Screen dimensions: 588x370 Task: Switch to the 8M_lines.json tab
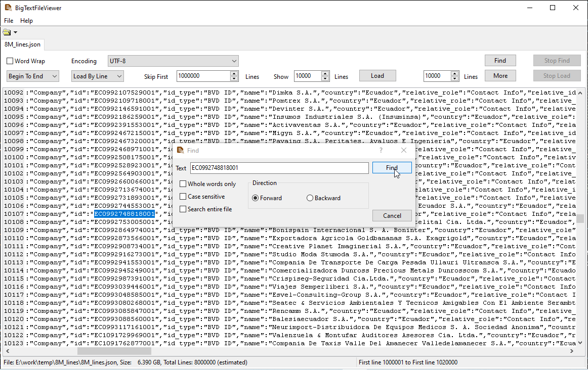tap(22, 44)
